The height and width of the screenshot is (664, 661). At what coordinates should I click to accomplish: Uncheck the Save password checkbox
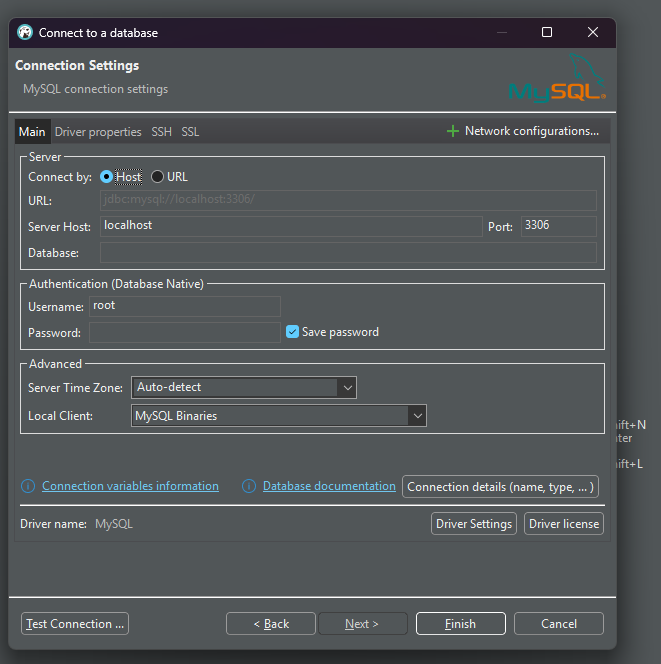pos(292,332)
